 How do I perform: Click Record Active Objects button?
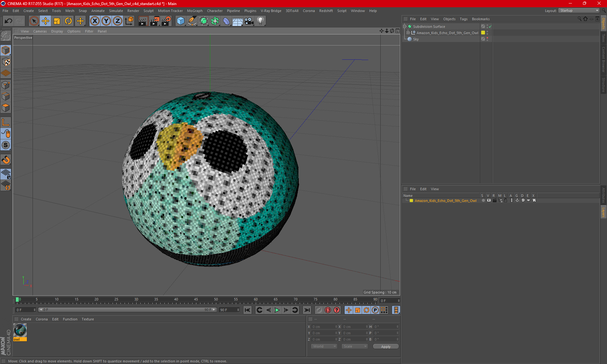319,310
